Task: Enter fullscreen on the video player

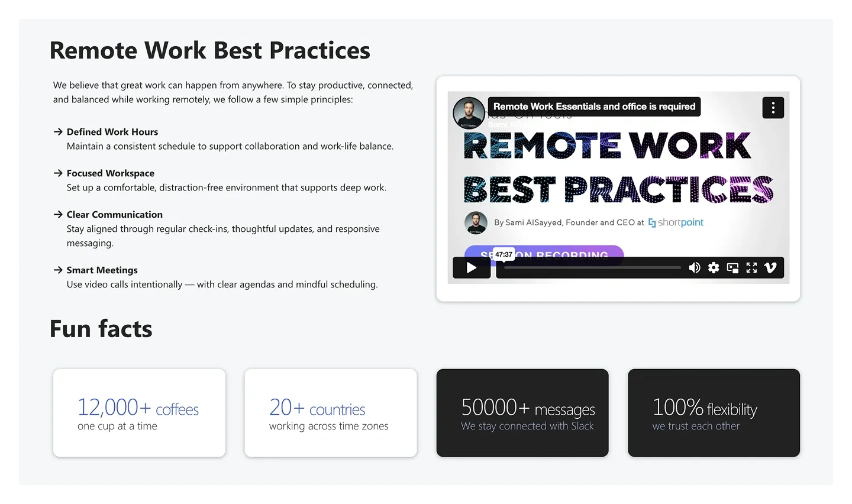Action: [751, 267]
